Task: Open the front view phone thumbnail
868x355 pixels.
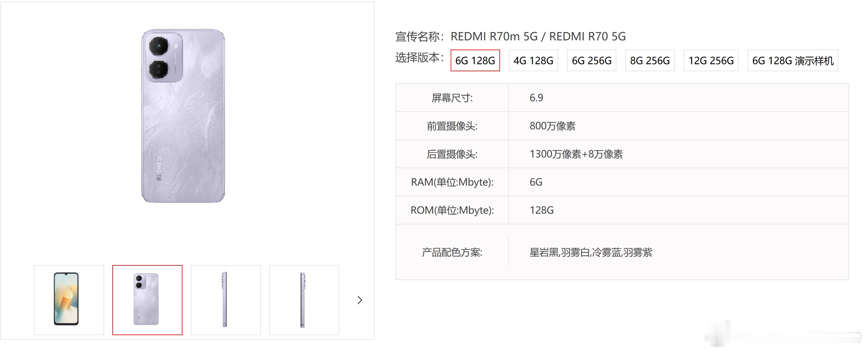Action: pos(69,300)
